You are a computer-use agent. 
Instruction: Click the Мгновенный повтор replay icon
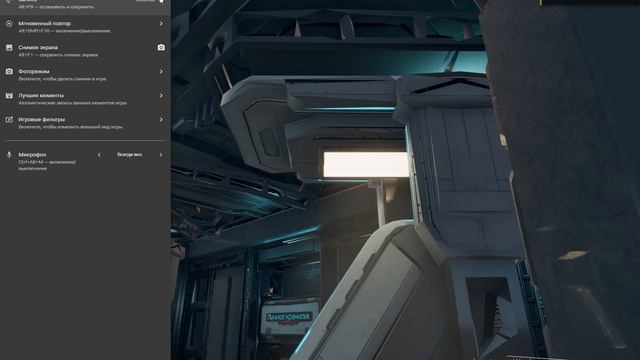[9, 24]
